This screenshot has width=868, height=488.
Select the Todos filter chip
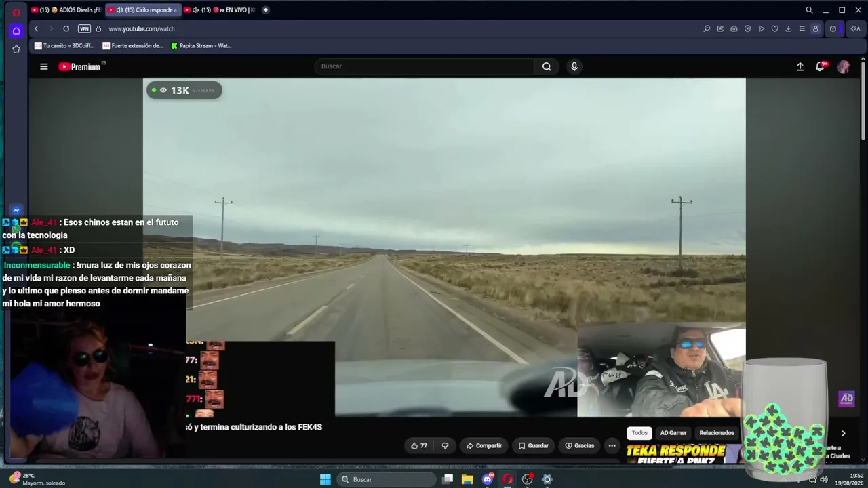tap(639, 433)
